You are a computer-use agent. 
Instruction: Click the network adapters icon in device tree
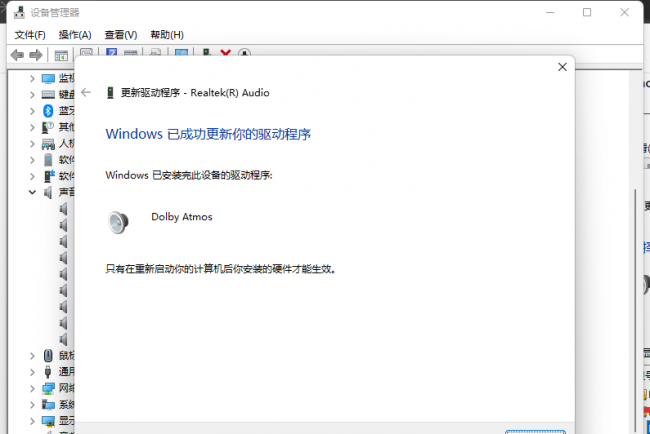click(48, 388)
